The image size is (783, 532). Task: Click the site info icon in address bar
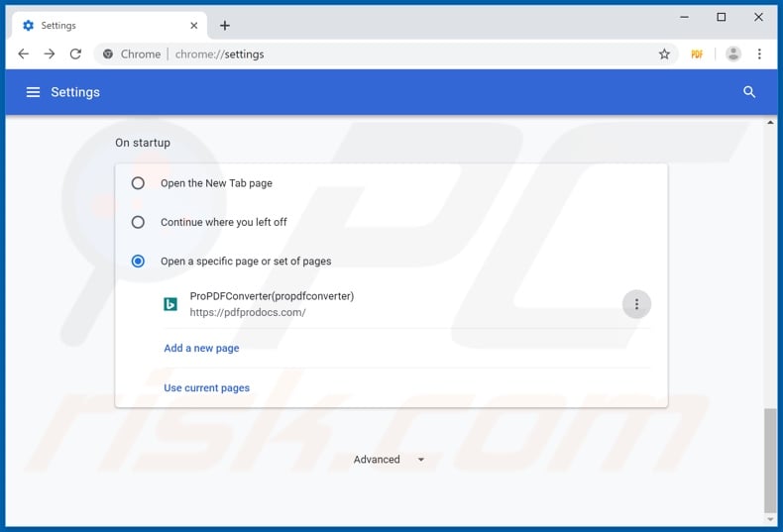click(x=107, y=53)
